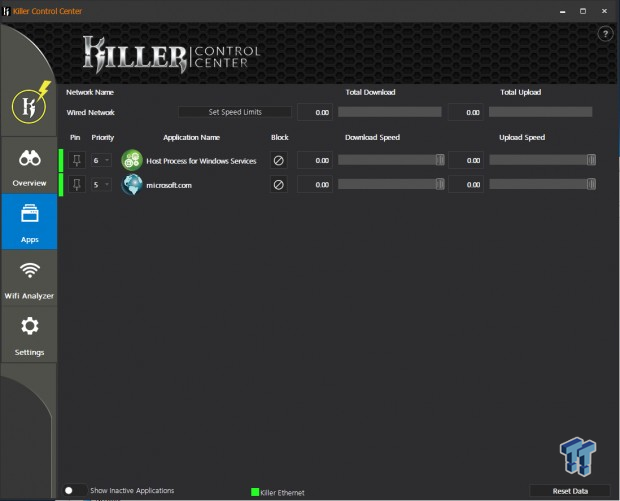Go to the Settings tab
Image resolution: width=620 pixels, height=501 pixels.
29,335
